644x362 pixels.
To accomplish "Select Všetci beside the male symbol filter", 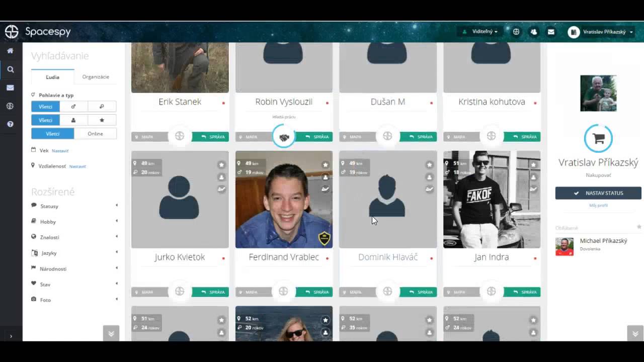I will tap(45, 107).
